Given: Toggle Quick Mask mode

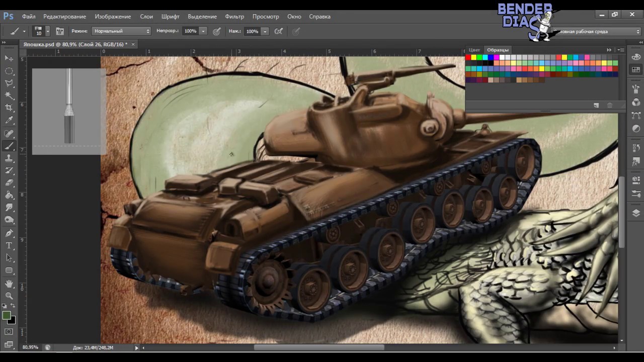Looking at the screenshot, I should click(x=9, y=332).
